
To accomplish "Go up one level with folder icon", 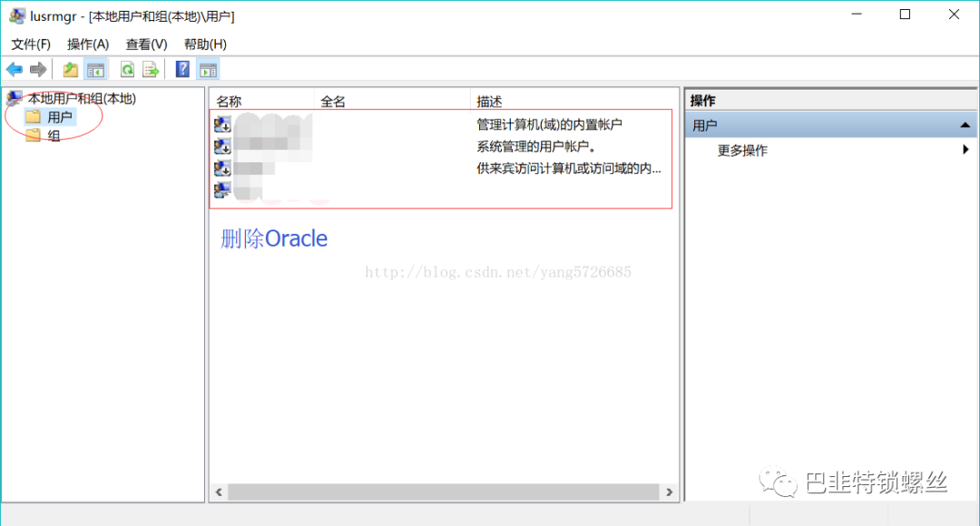I will click(x=71, y=69).
